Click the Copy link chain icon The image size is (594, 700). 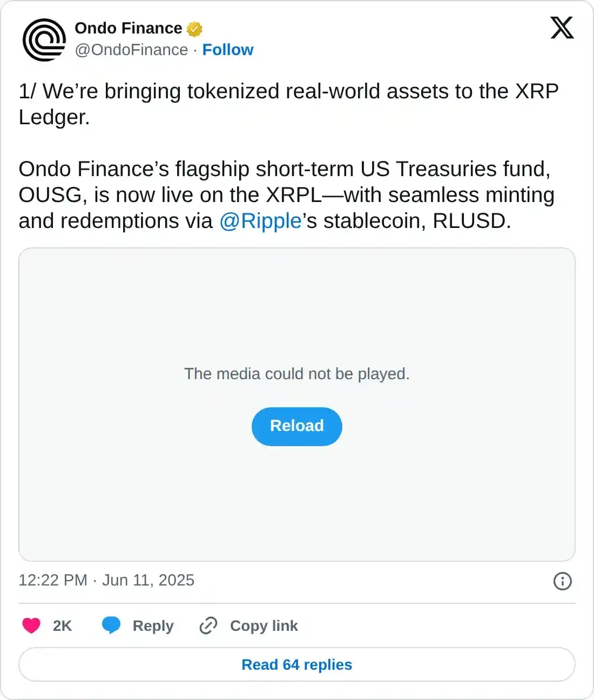point(208,625)
